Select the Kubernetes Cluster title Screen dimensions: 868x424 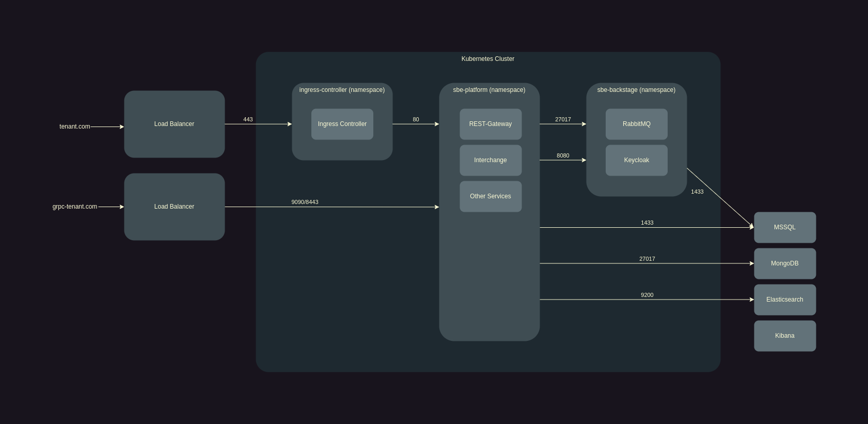[487, 59]
